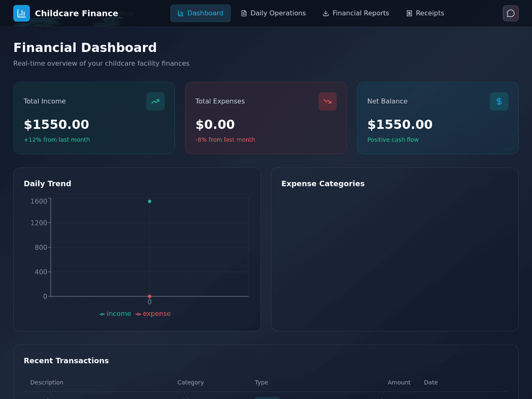Screen dimensions: 532x399
Task: Click the Type column header
Action: point(261,382)
